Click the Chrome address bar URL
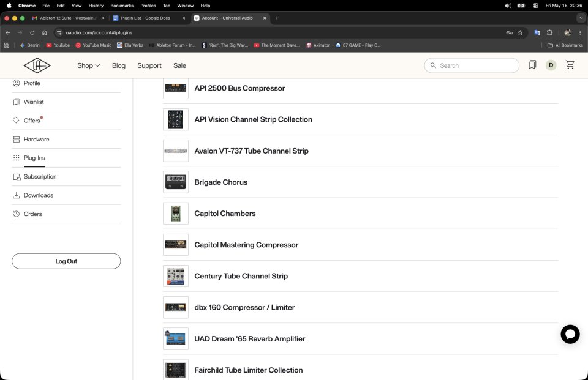588x380 pixels. point(99,32)
